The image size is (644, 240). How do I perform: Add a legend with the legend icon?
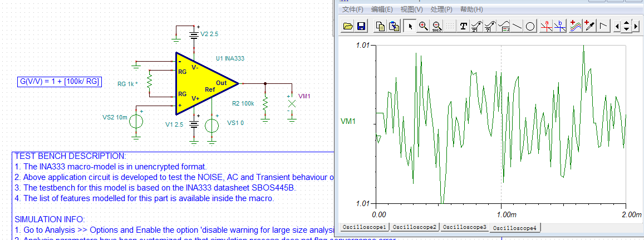(x=504, y=27)
